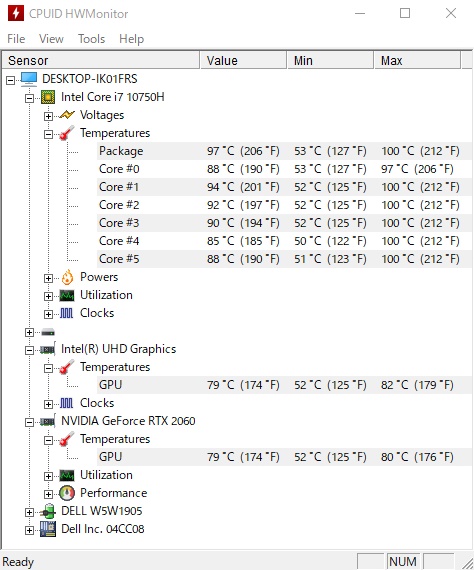Viewport: 474px width, 570px height.
Task: Click the unnamed storage drive icon
Action: (48, 332)
